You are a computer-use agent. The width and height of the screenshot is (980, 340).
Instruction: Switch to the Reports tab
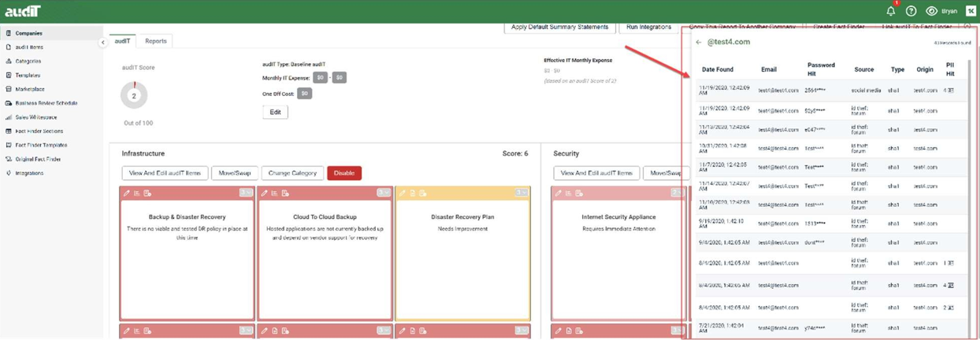click(156, 41)
